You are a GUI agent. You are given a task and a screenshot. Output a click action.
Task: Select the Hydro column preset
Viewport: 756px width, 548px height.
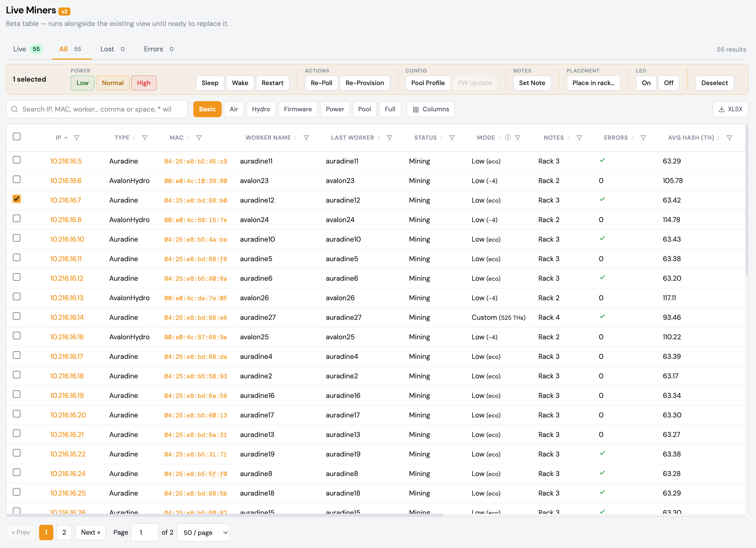[x=261, y=109]
